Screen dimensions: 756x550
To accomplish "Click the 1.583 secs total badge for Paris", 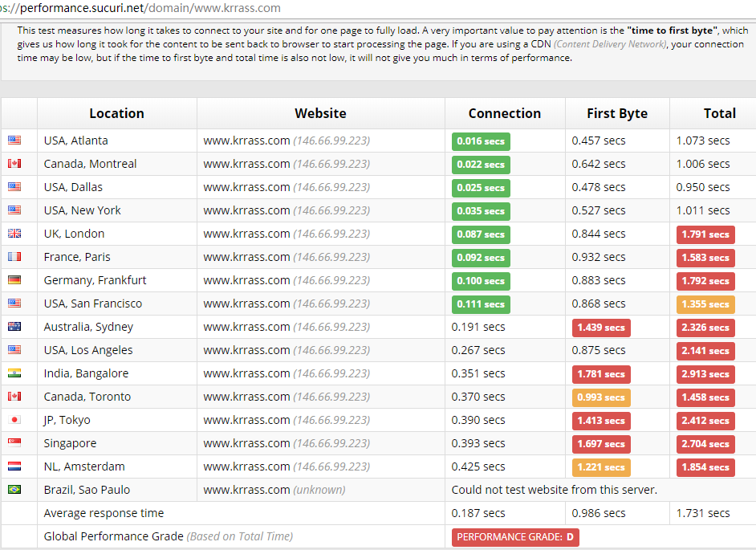I will pyautogui.click(x=705, y=258).
